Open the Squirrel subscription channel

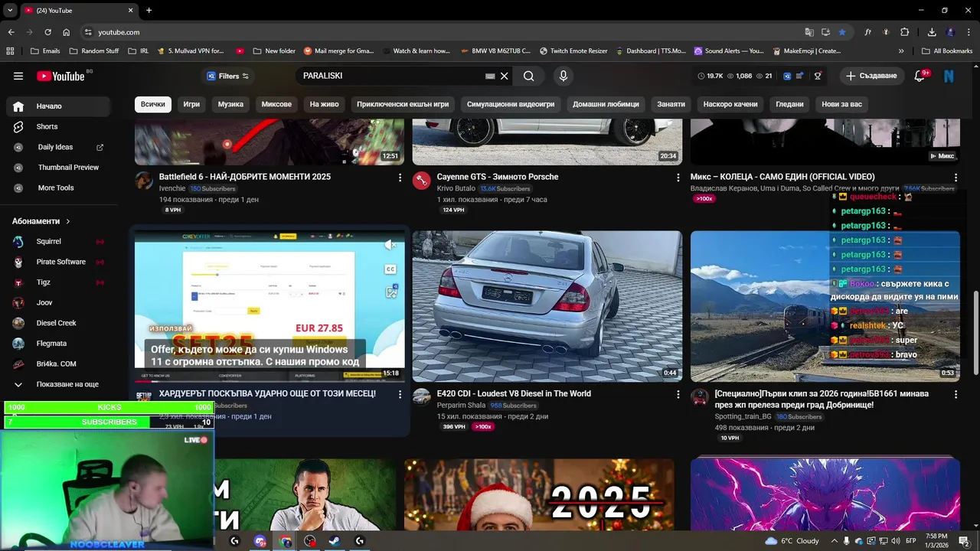[x=58, y=241]
